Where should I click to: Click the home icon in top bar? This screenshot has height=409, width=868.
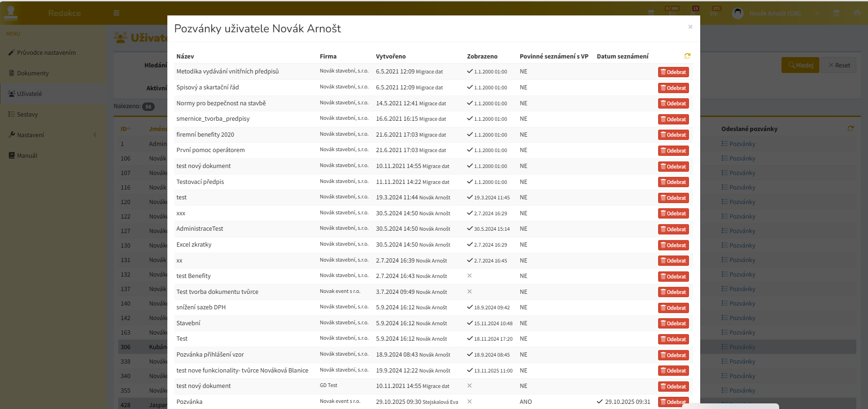click(857, 13)
